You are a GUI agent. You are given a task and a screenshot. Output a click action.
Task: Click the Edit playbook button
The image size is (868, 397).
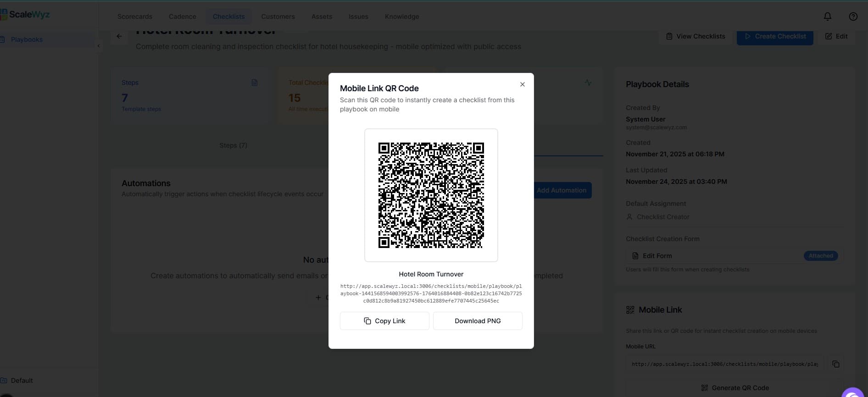coord(836,36)
